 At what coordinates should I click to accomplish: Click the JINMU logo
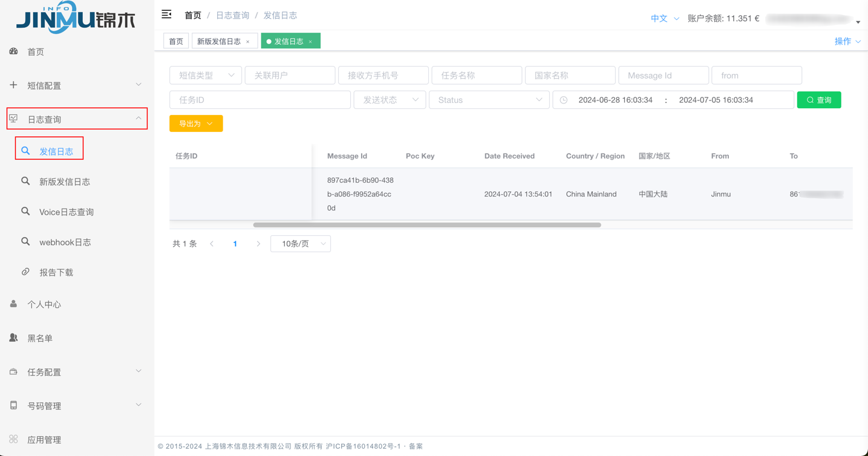pyautogui.click(x=76, y=18)
